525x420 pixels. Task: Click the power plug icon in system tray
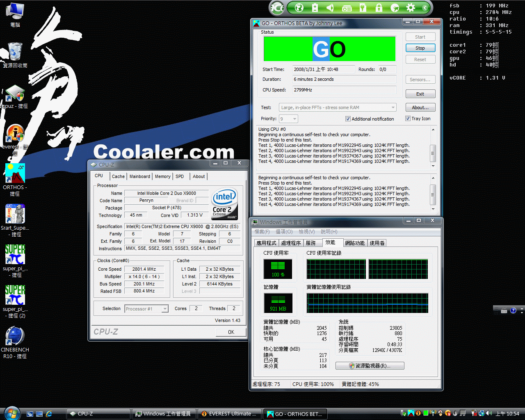pos(474,413)
